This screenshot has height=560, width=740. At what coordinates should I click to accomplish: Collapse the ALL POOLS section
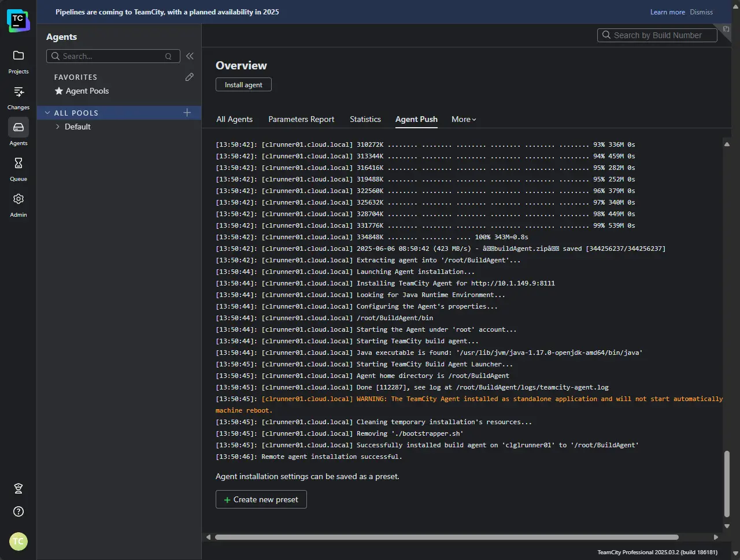[x=48, y=113]
